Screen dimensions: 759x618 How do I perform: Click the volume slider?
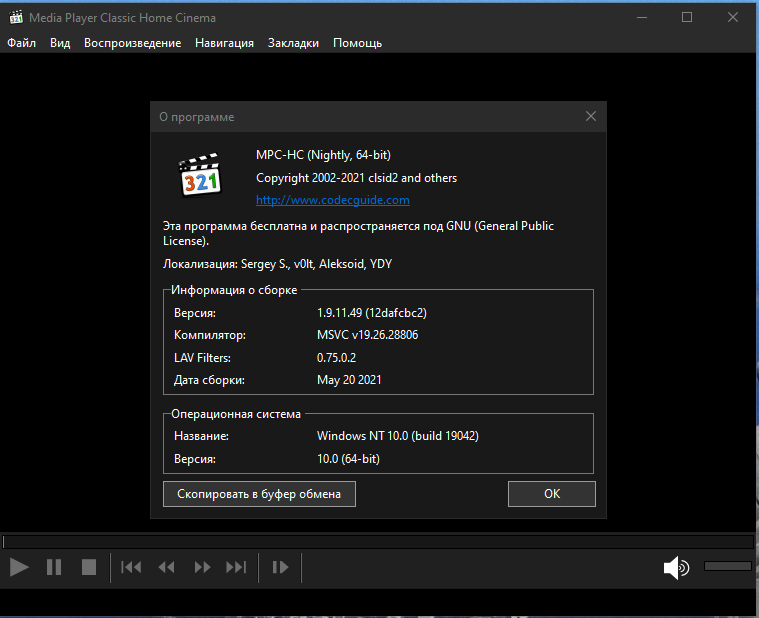coord(727,566)
